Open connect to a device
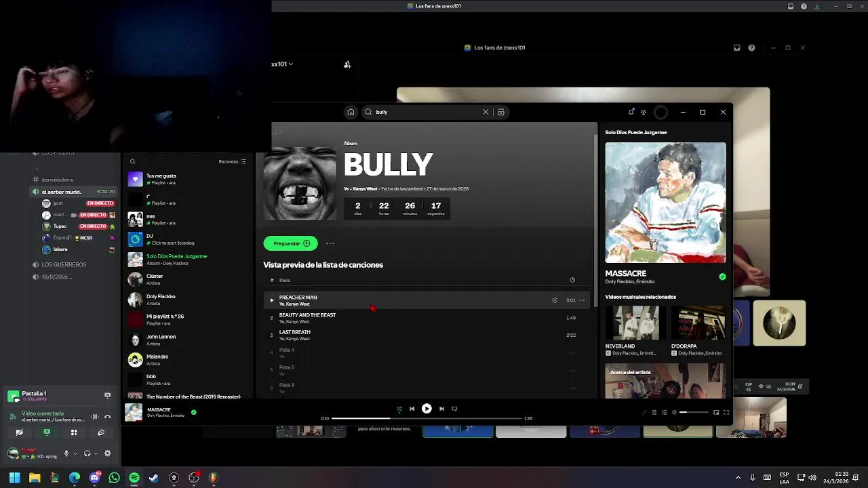 (664, 412)
